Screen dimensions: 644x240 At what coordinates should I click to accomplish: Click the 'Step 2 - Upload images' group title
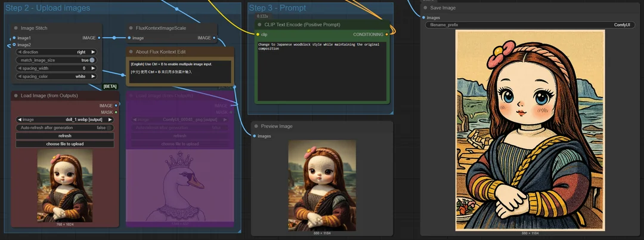click(48, 8)
